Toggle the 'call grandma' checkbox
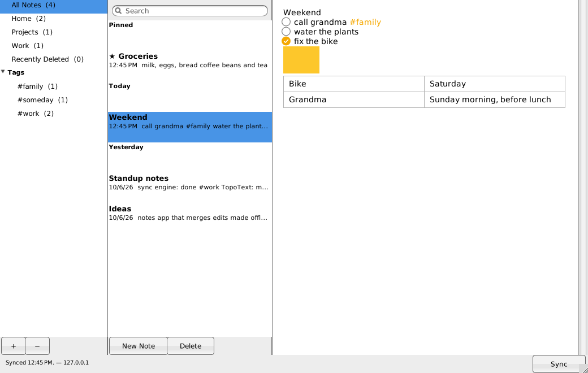 pos(286,21)
